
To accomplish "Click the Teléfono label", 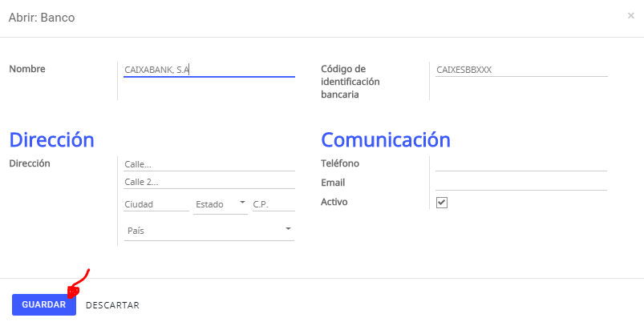I will click(340, 163).
